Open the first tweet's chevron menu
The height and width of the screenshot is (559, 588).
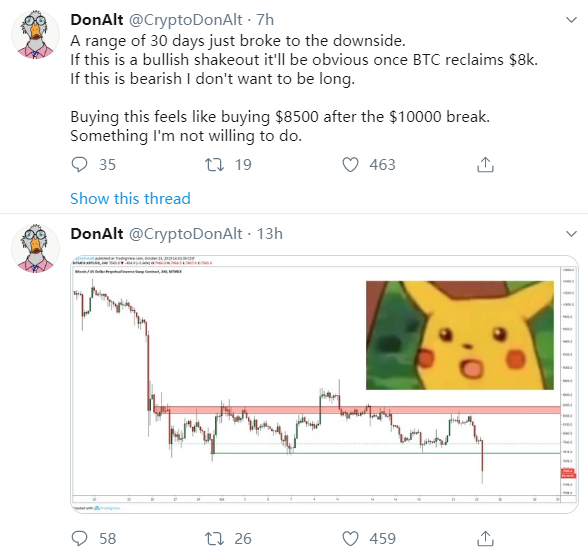571,20
